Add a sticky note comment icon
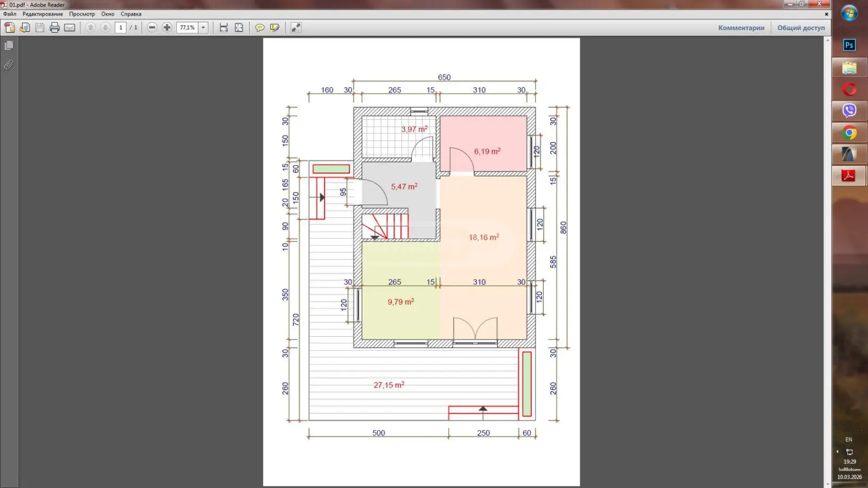Image resolution: width=868 pixels, height=488 pixels. [260, 28]
